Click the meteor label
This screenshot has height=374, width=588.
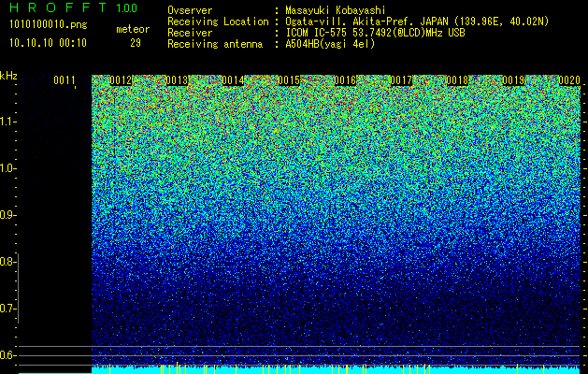click(133, 29)
